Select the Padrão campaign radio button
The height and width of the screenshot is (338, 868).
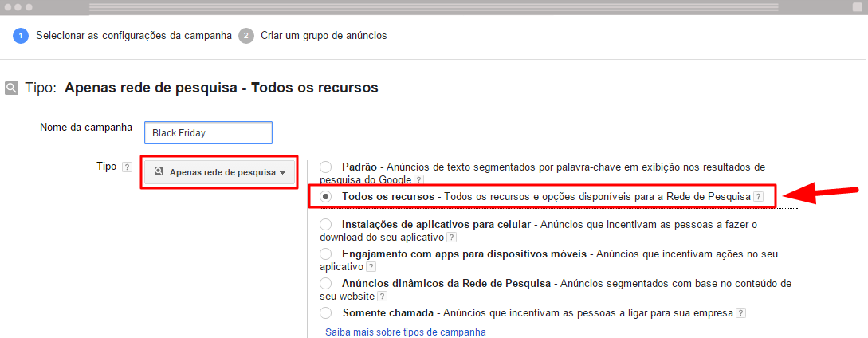coord(326,167)
